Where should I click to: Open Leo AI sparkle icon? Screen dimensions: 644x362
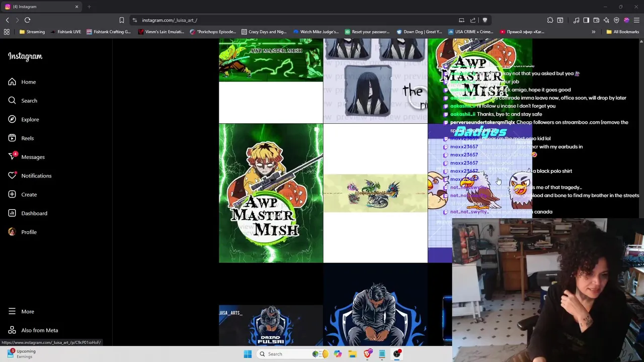tap(606, 20)
